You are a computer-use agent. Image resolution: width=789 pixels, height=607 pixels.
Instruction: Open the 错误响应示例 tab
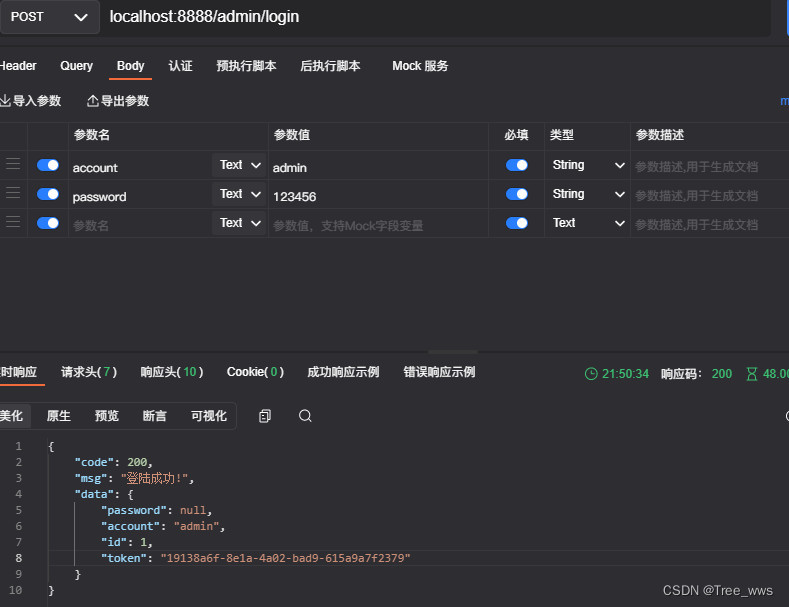tap(439, 372)
